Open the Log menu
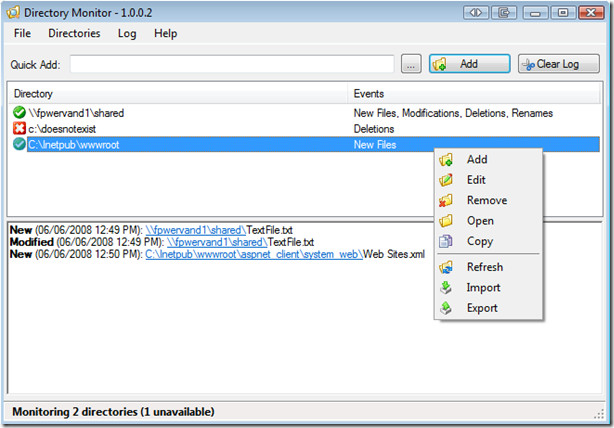 (127, 34)
